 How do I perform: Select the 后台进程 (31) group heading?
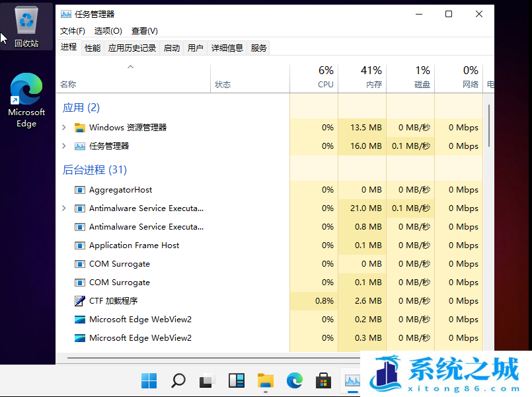point(95,170)
